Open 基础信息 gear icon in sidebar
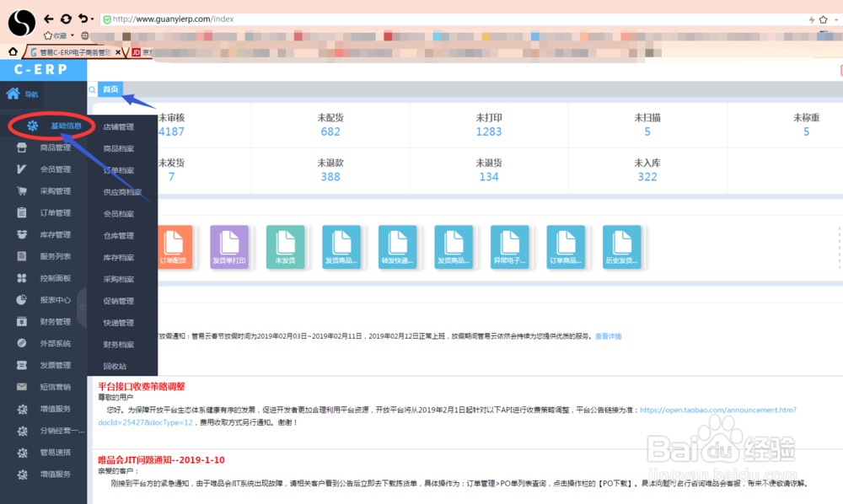Screen dimensions: 843x504 (33, 126)
